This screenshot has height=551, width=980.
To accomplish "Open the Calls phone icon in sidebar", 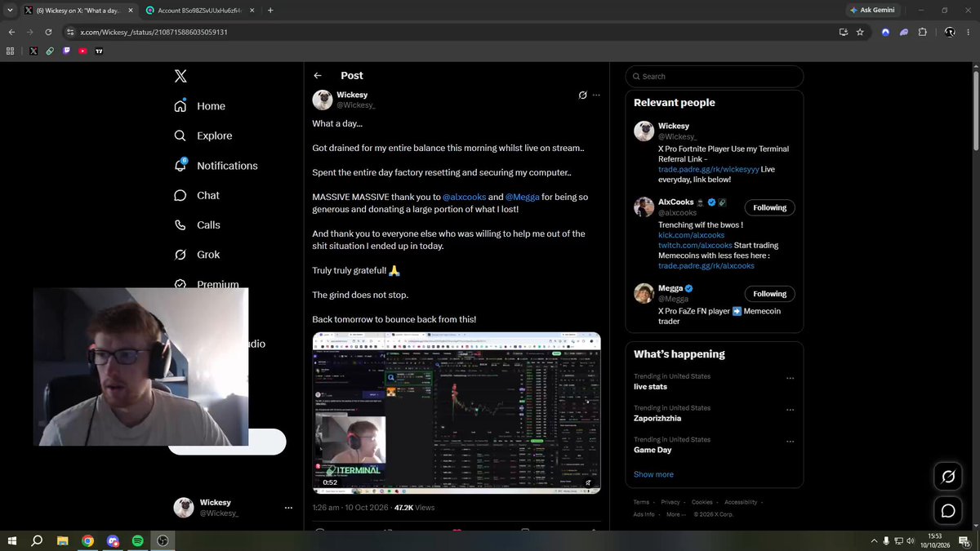I will pyautogui.click(x=180, y=224).
